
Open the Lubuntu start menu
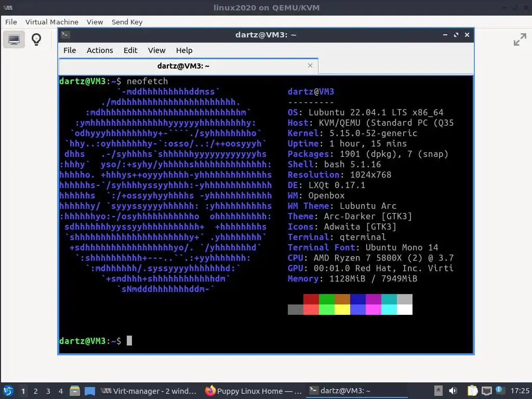tap(8, 391)
